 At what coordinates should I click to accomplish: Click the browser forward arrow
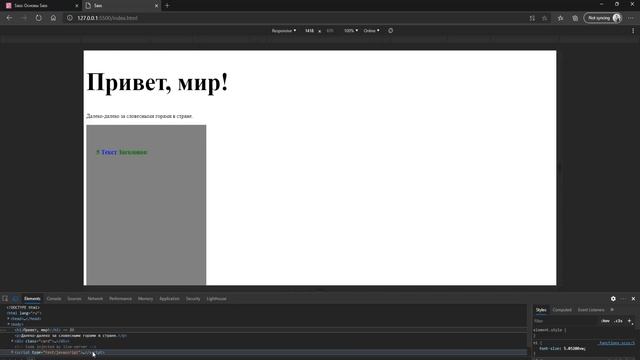click(23, 18)
